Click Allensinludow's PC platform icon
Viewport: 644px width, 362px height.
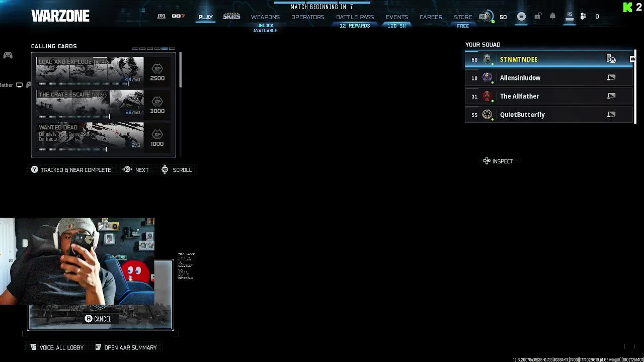tap(611, 78)
